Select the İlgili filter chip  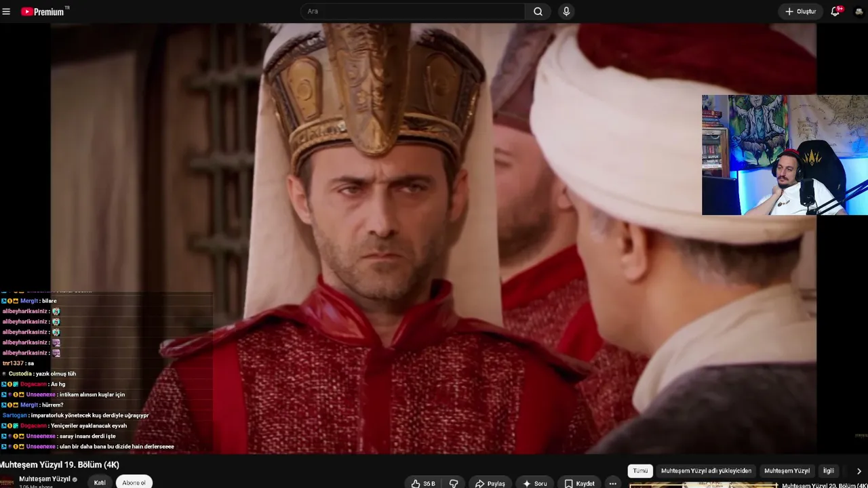829,471
